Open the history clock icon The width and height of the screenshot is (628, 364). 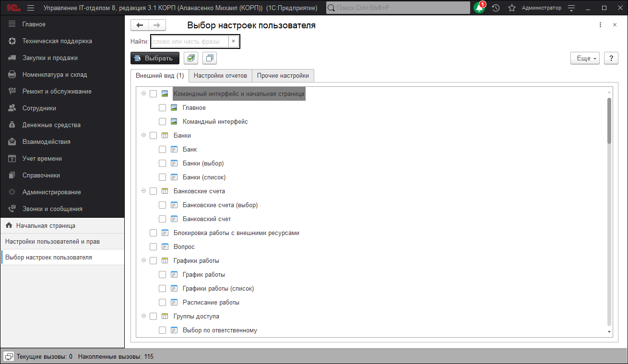point(496,8)
